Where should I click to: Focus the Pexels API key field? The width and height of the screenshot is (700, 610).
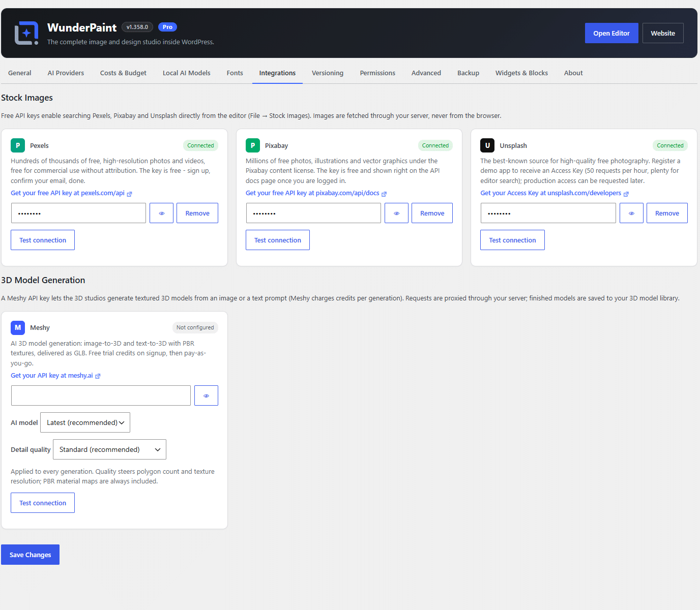pos(78,213)
